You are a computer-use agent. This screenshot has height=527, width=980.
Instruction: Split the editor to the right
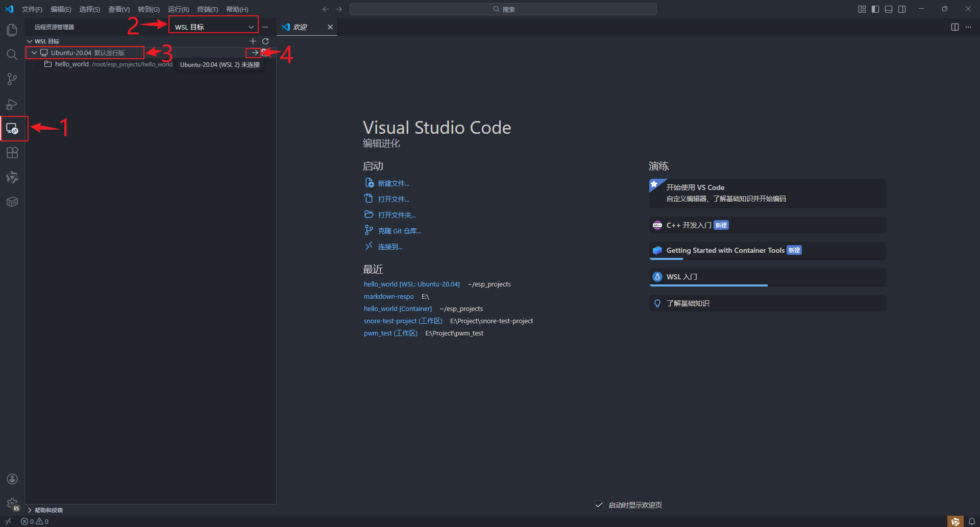(955, 27)
